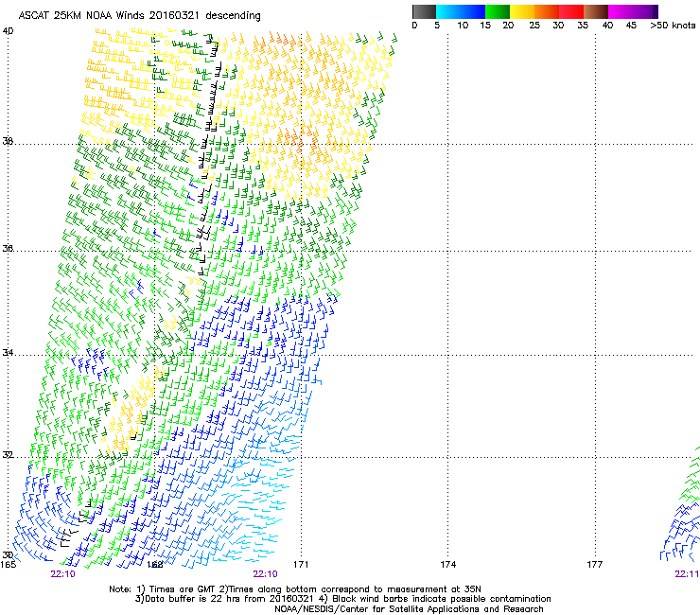The height and width of the screenshot is (615, 700).
Task: Click the purple '22:10' time label near 171
Action: tap(265, 574)
